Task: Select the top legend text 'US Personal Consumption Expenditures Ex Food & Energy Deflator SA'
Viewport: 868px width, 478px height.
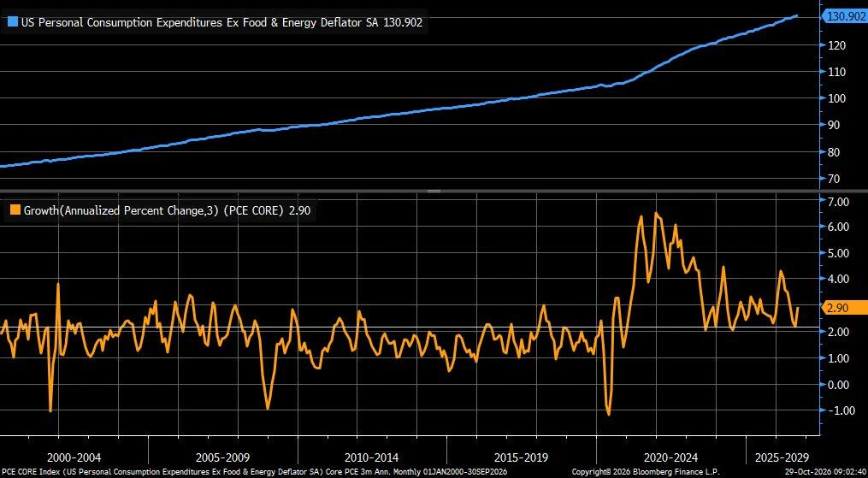Action: click(199, 23)
